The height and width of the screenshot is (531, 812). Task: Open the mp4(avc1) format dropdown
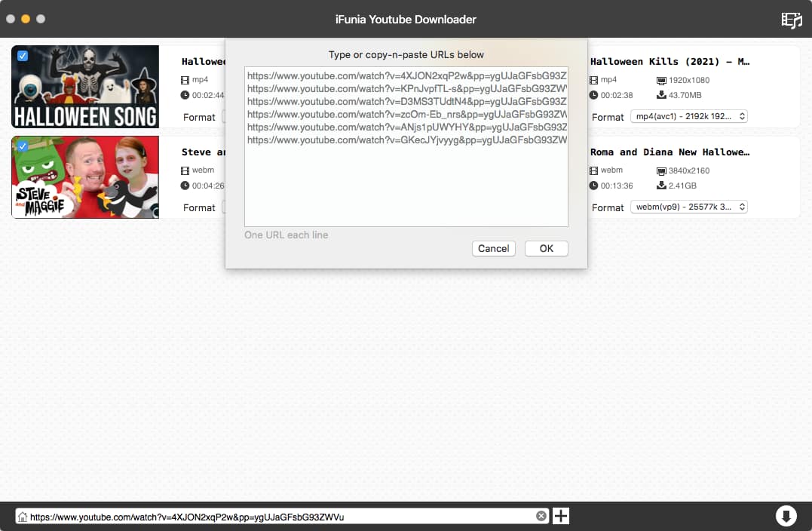[688, 117]
